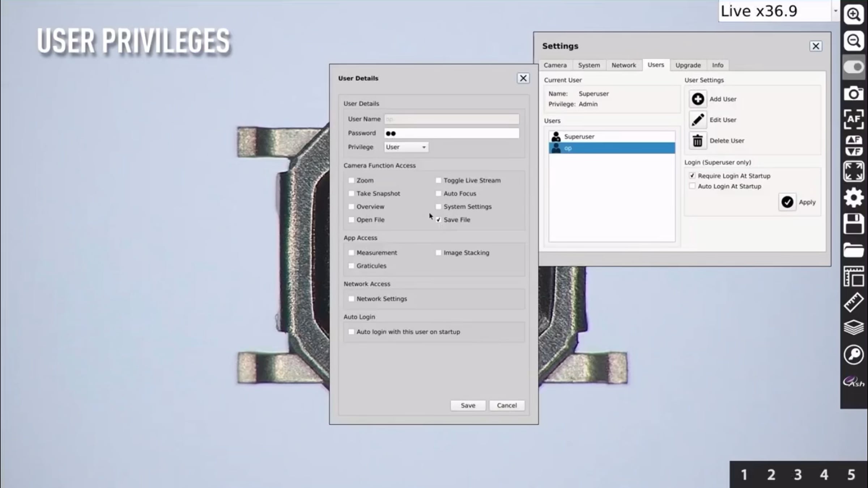Click the Save button in User Details

point(468,405)
